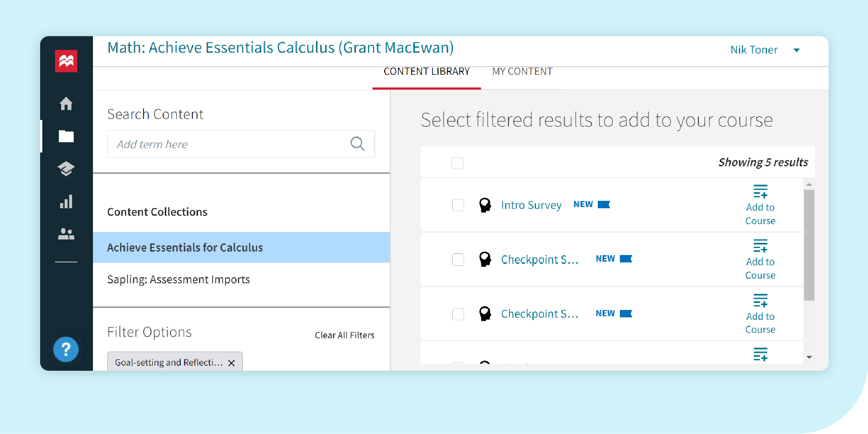Click the search magnifying glass icon
This screenshot has width=868, height=434.
pyautogui.click(x=357, y=144)
